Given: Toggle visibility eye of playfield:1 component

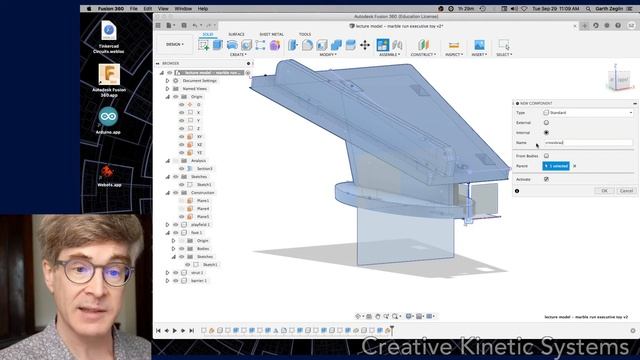Looking at the screenshot, I should [x=176, y=224].
